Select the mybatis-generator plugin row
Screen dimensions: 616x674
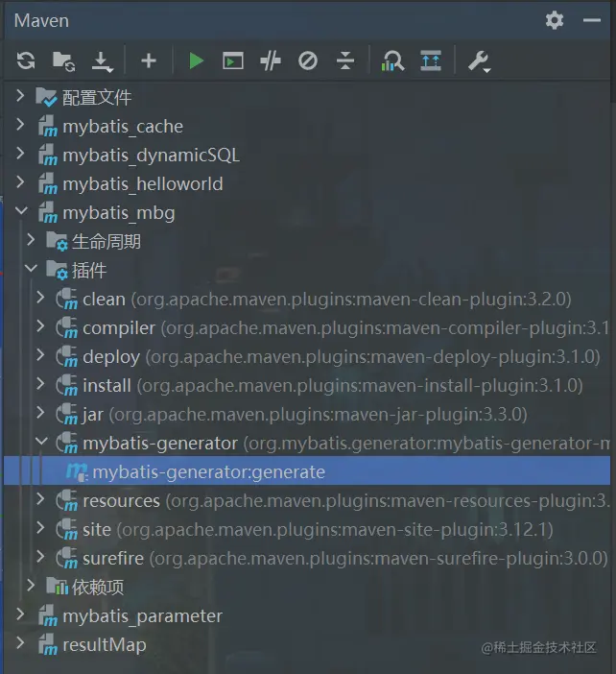click(307, 444)
